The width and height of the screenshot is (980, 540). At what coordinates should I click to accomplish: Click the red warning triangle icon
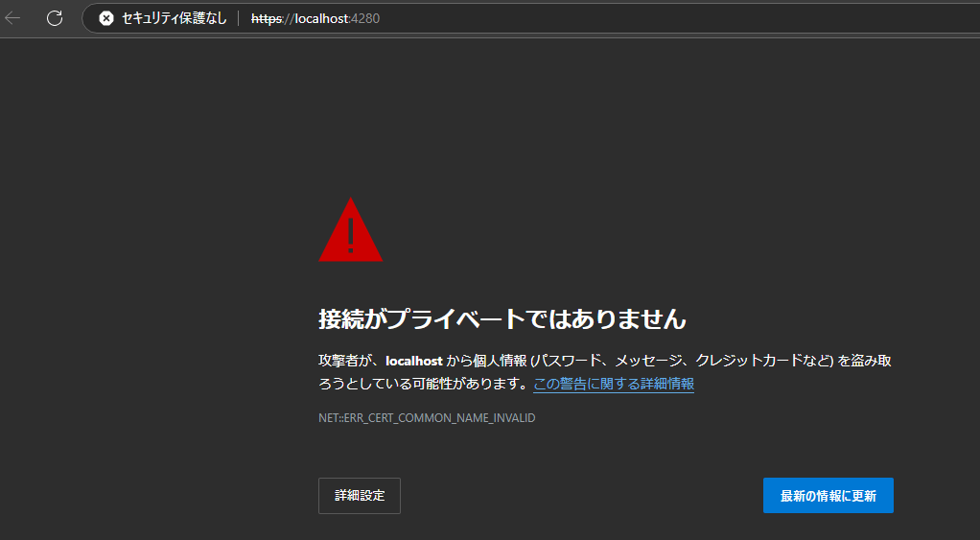(x=351, y=230)
